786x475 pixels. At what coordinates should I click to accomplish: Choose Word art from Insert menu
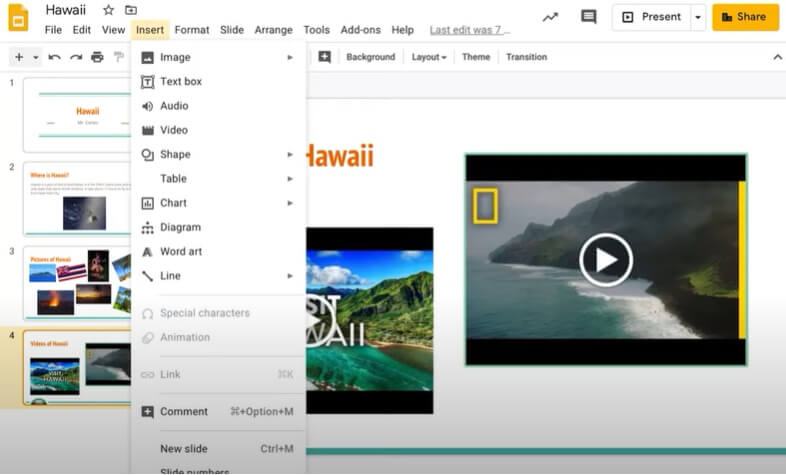[219, 252]
